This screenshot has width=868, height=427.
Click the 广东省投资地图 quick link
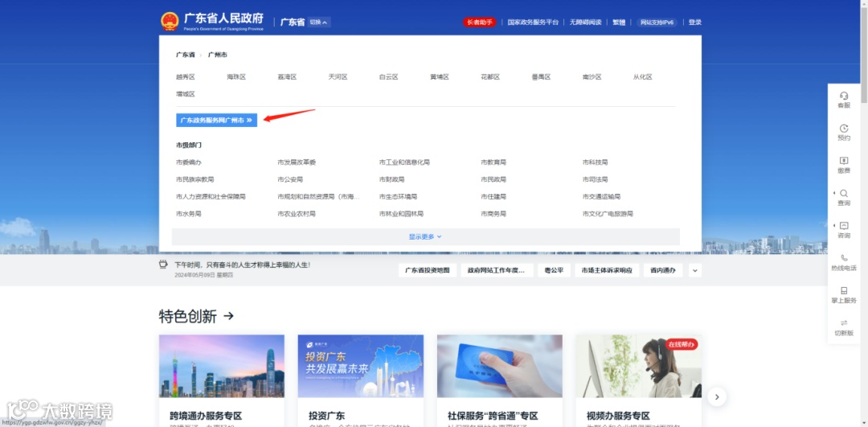pyautogui.click(x=428, y=270)
